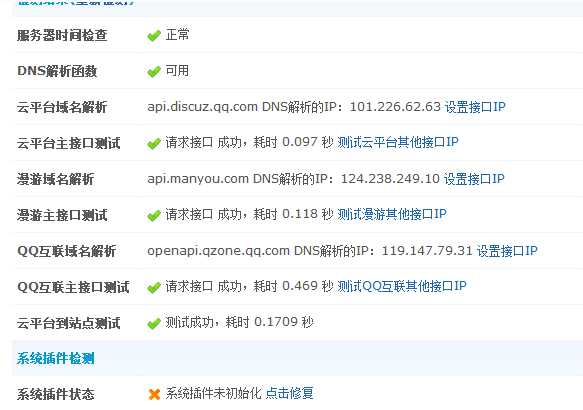583x410 pixels.
Task: Click 漫游主接口测试 row label
Action: pyautogui.click(x=62, y=215)
